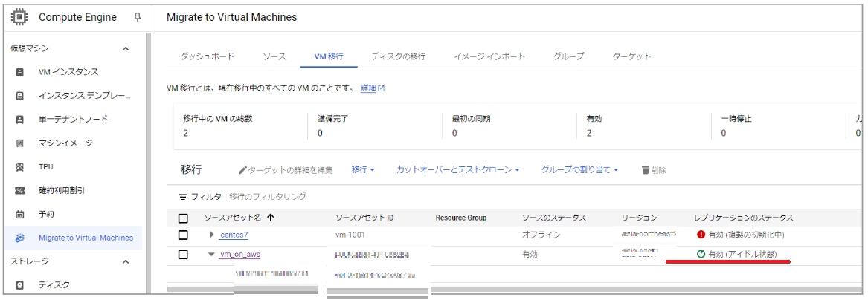The height and width of the screenshot is (300, 868).
Task: Switch to the イメージ インポート tab
Action: coord(489,56)
